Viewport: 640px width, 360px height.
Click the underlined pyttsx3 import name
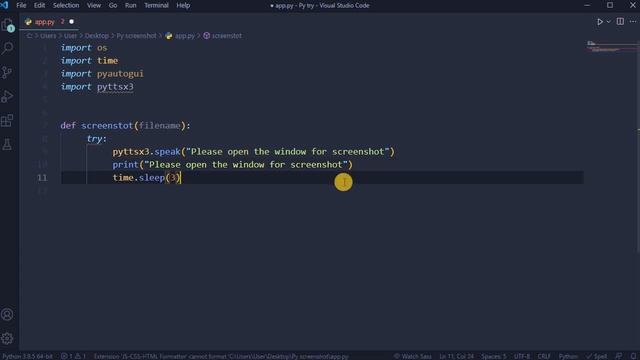(115, 87)
